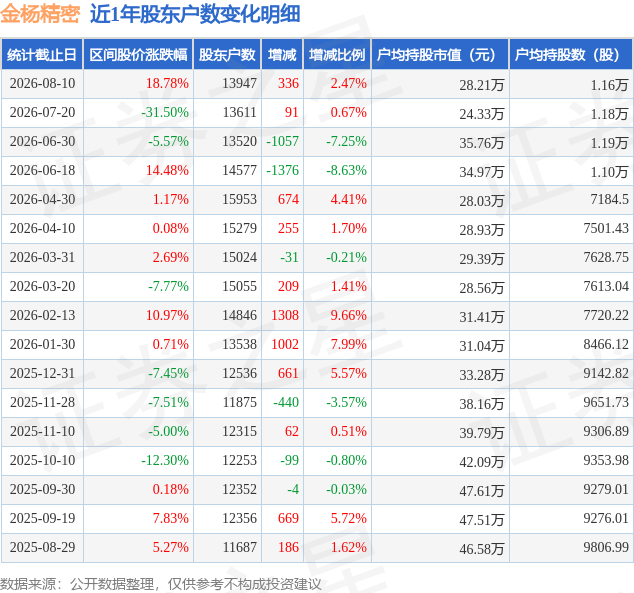Select the 2026-08-10 date cell
The width and height of the screenshot is (634, 593).
(x=42, y=84)
